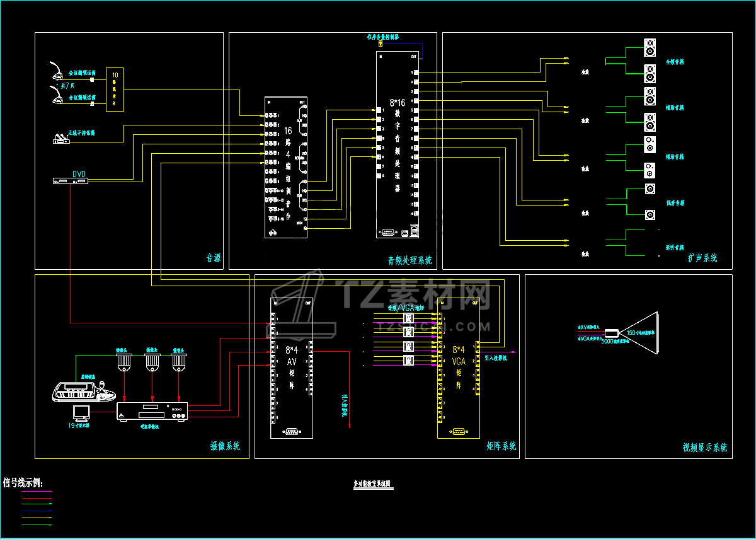Viewport: 756px width, 539px height.
Task: Click the 矩阵系统 section label
Action: tap(501, 446)
